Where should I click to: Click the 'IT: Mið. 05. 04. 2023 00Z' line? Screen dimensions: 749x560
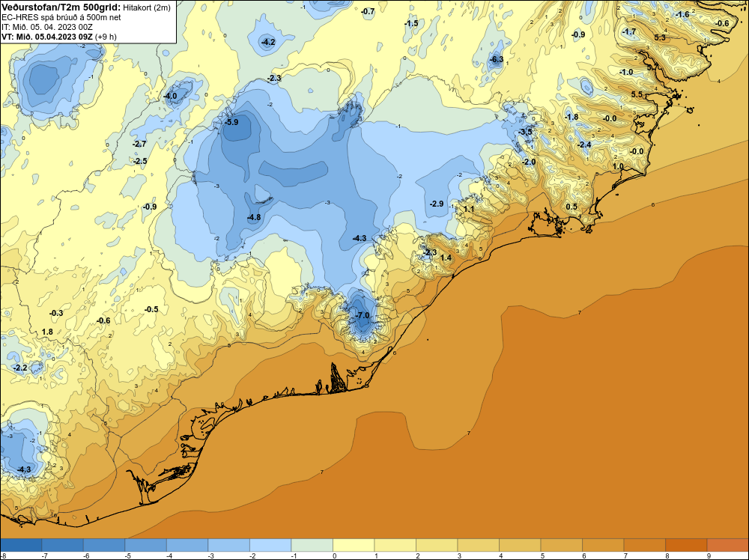[46, 27]
